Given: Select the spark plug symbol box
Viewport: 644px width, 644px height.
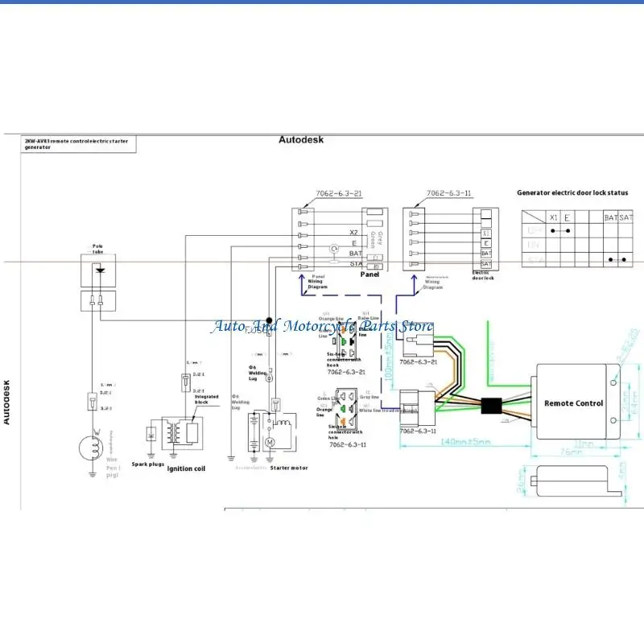Looking at the screenshot, I should [151, 434].
